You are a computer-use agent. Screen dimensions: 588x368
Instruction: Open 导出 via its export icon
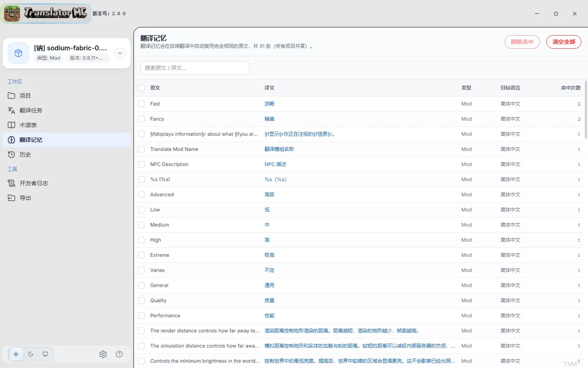[x=11, y=198]
